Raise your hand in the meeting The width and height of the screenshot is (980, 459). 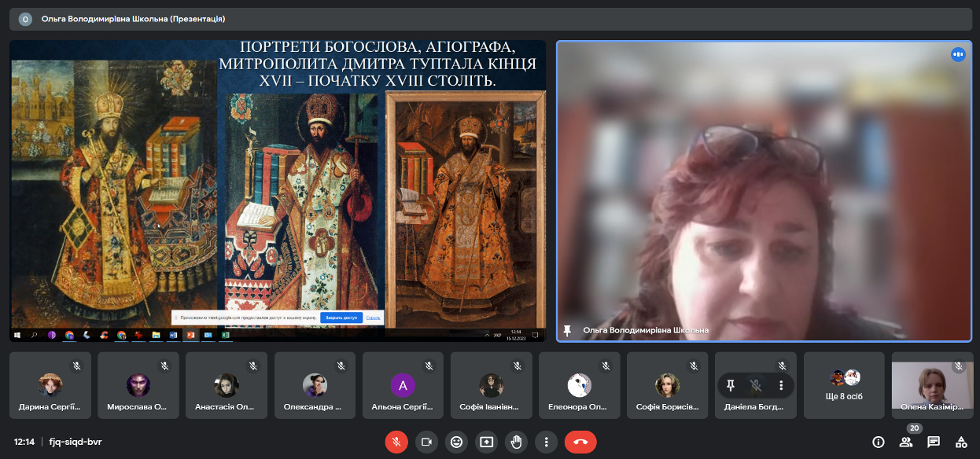[516, 442]
